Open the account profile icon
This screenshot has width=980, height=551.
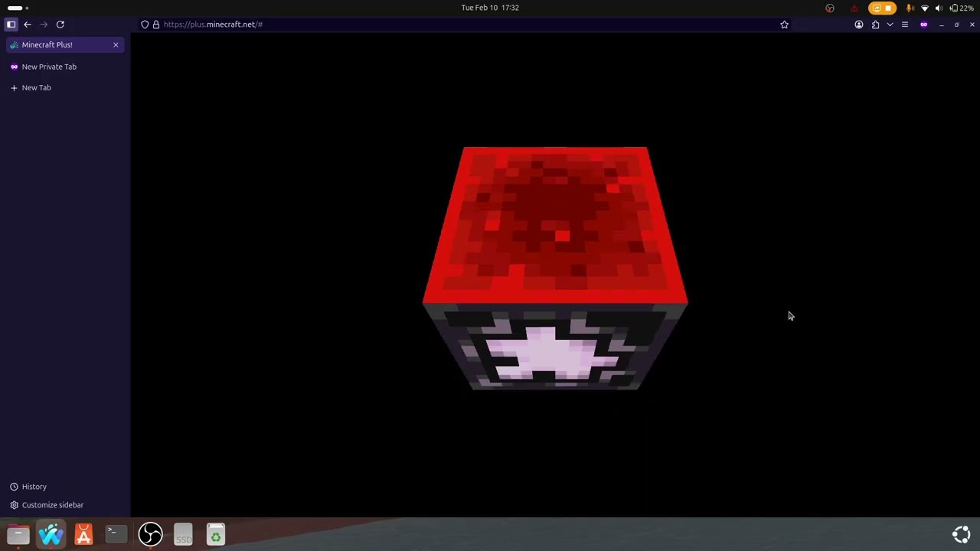coord(859,24)
